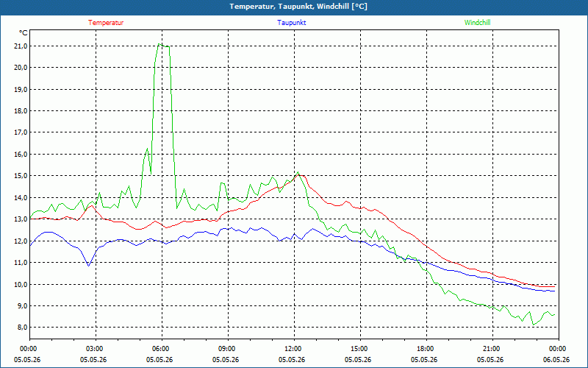Screen dimensions: 588x368
Task: Click the 06.05.26 date label
Action: [x=556, y=360]
